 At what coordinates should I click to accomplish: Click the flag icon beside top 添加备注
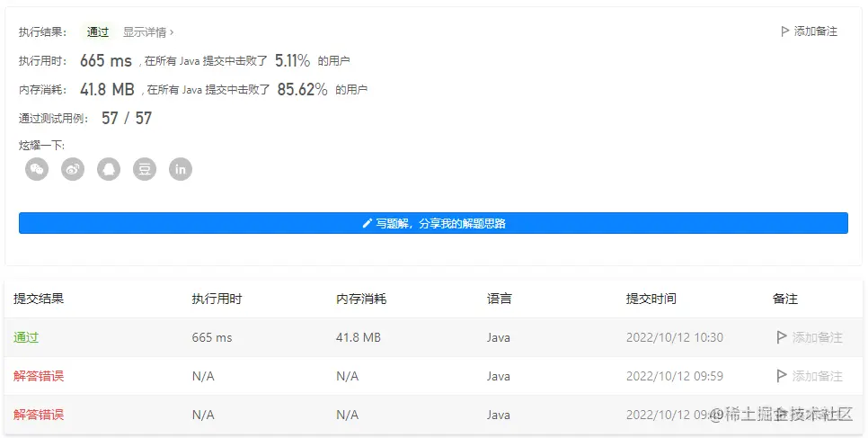tap(784, 31)
